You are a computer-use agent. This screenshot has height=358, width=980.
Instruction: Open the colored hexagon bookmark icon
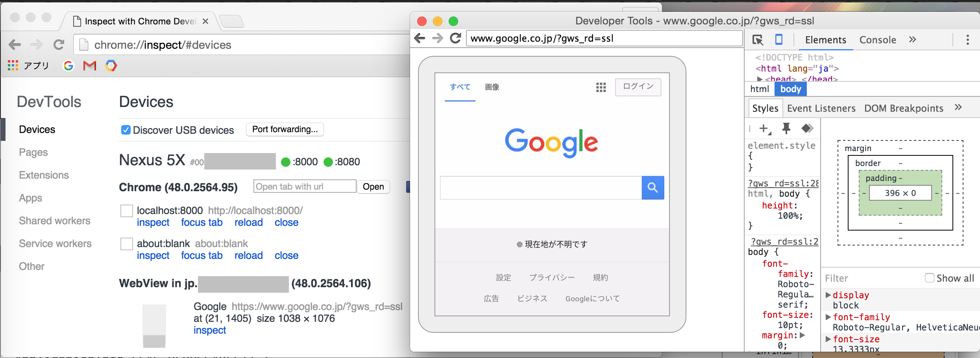click(111, 66)
